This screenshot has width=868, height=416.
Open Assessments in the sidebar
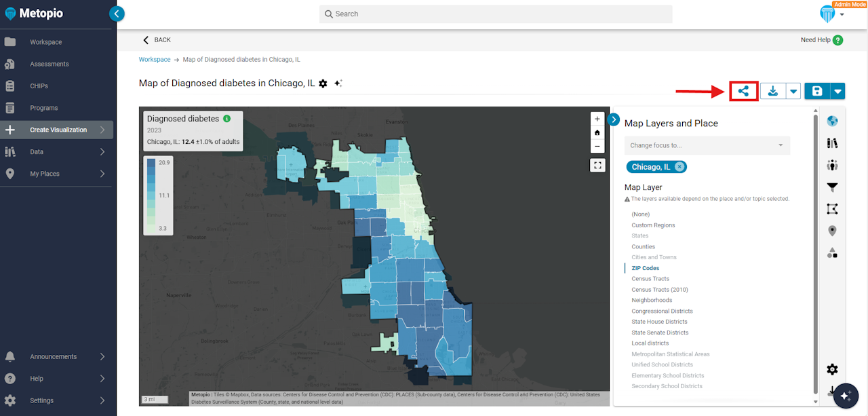49,64
